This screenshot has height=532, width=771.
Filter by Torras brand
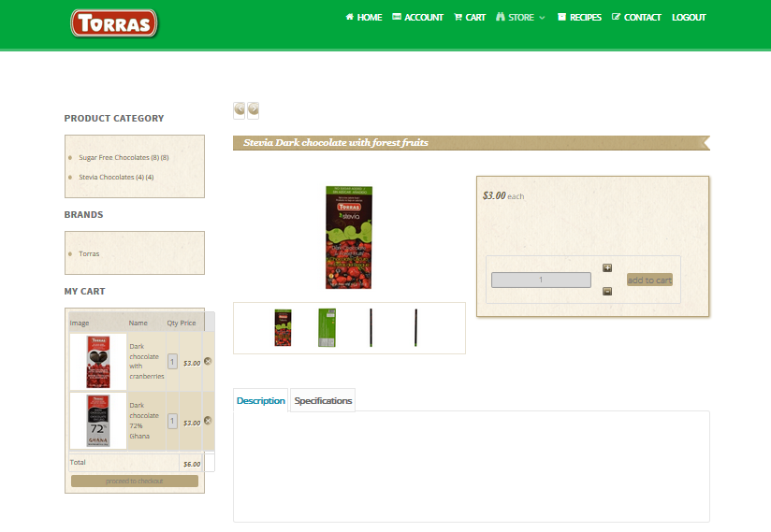tap(89, 254)
